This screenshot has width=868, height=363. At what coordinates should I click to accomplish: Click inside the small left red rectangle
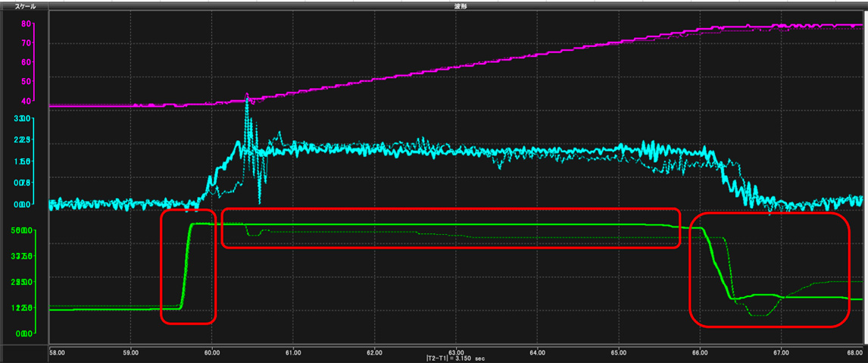[x=189, y=269]
